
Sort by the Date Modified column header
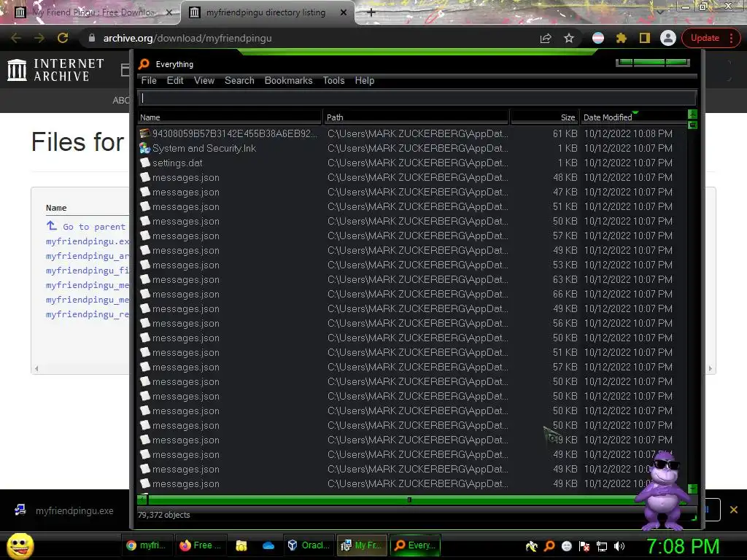(632, 117)
